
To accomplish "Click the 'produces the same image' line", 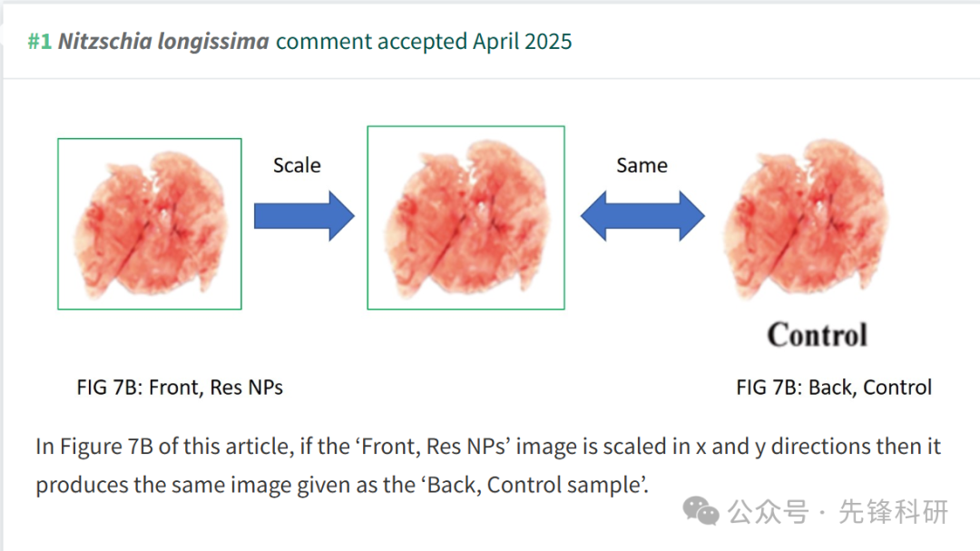I will pyautogui.click(x=342, y=486).
